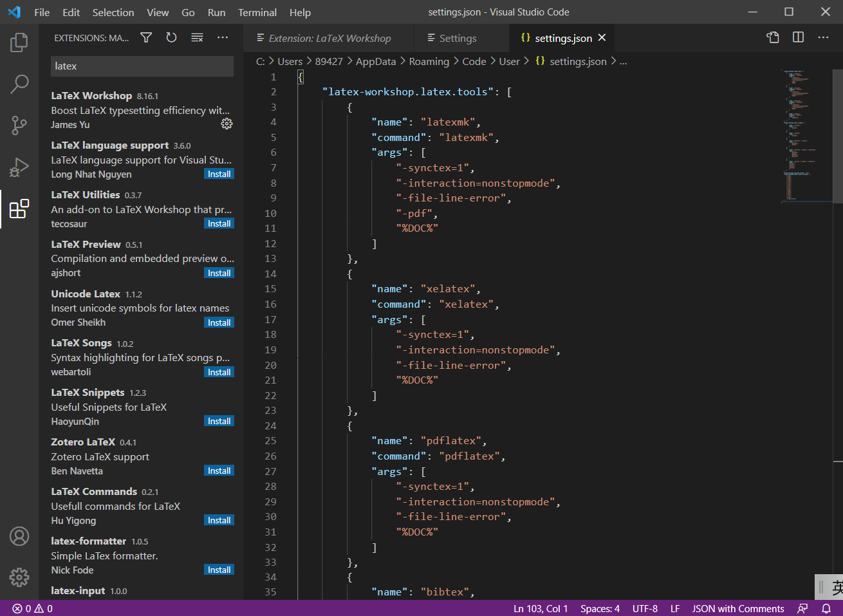This screenshot has width=843, height=616.
Task: Open the notifications bell in the status bar
Action: point(826,608)
